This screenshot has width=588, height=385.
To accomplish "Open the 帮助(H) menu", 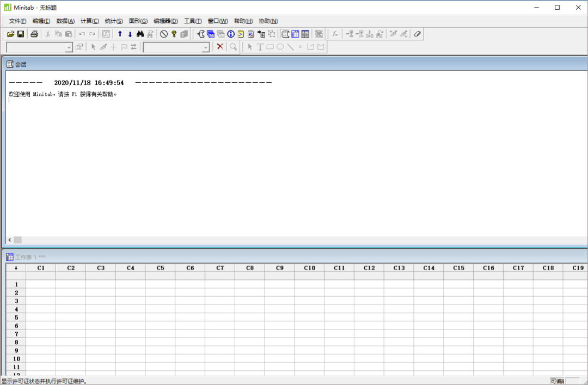I will pos(243,21).
